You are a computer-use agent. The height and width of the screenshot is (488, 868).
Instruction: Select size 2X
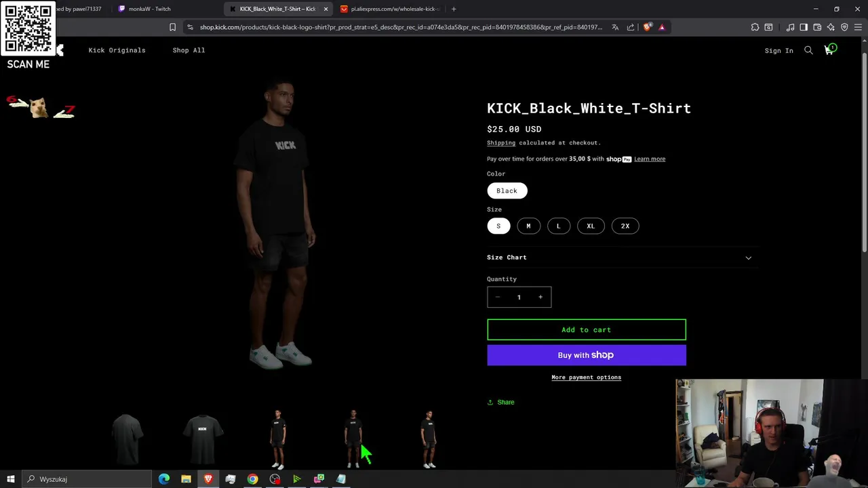coord(625,226)
